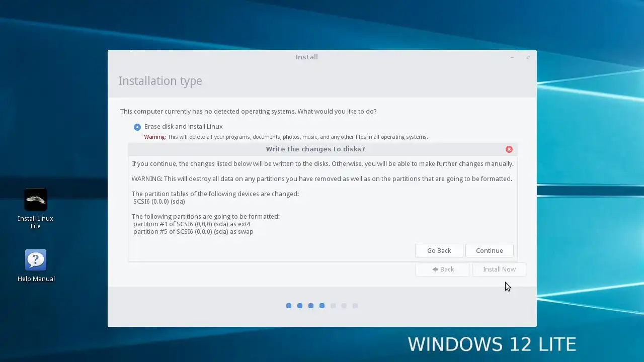Minimize the Install window
The height and width of the screenshot is (362, 644).
coord(512,57)
